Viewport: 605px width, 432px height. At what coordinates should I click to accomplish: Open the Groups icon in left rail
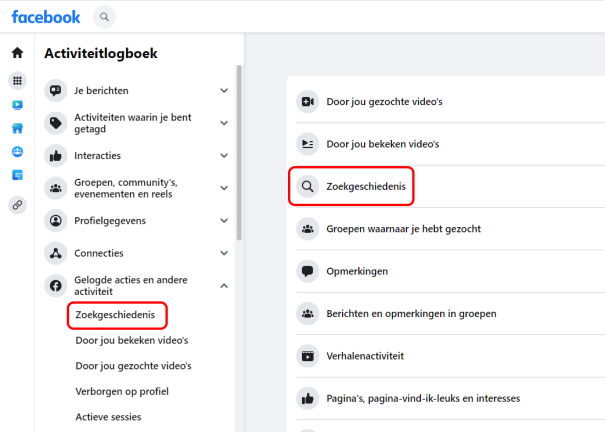[x=17, y=152]
